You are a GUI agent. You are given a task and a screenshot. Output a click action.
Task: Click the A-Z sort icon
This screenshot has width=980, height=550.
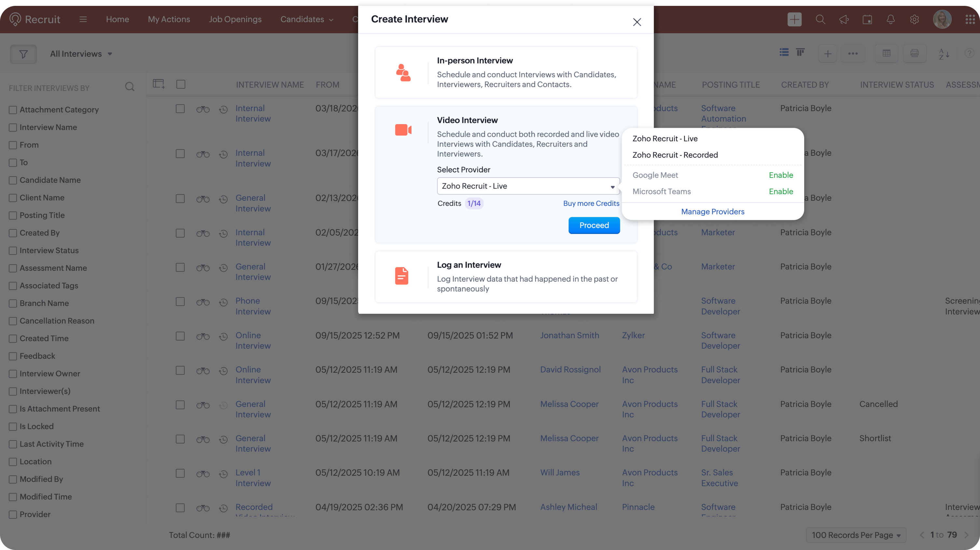coord(944,54)
